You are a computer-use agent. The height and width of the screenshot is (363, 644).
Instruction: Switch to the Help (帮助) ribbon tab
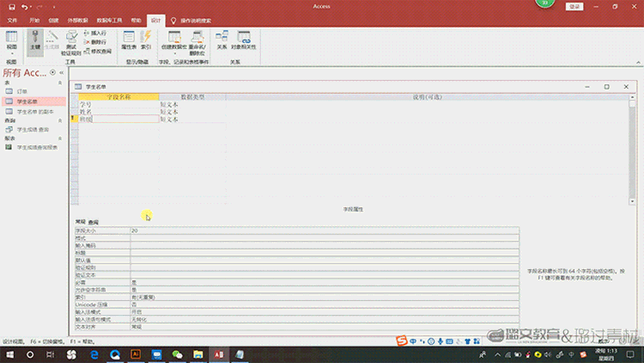(136, 20)
